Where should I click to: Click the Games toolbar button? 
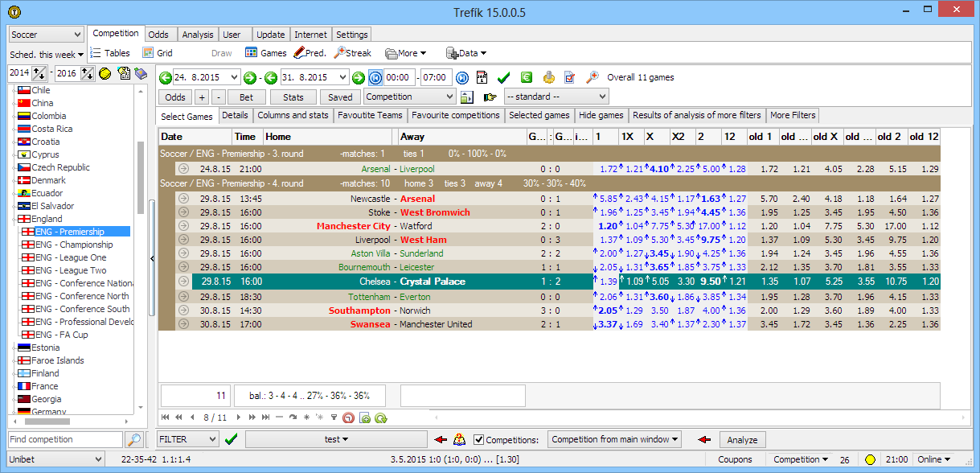tap(266, 53)
